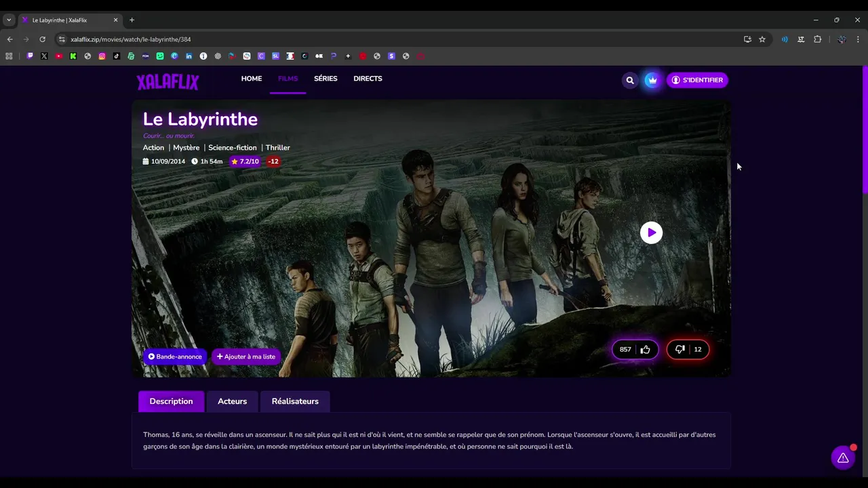The image size is (868, 488).
Task: Open the tab search dropdown arrow
Action: 9,20
